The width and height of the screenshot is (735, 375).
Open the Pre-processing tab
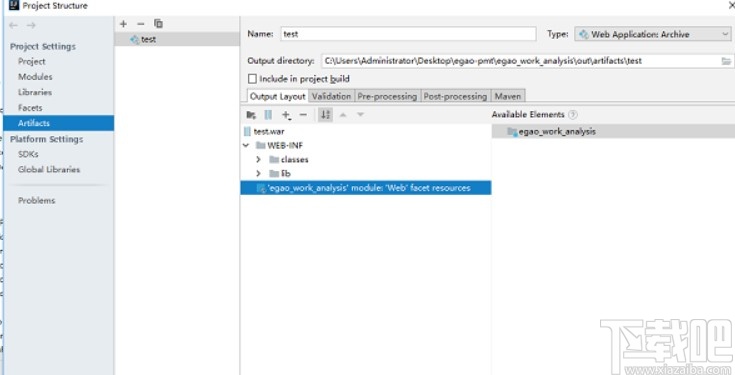point(387,96)
